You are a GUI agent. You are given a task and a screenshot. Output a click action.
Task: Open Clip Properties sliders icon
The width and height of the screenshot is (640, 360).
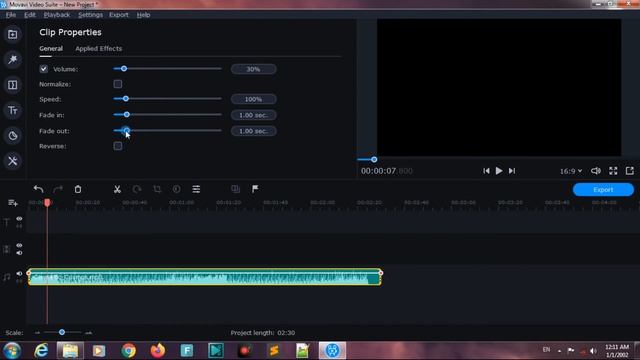point(196,189)
